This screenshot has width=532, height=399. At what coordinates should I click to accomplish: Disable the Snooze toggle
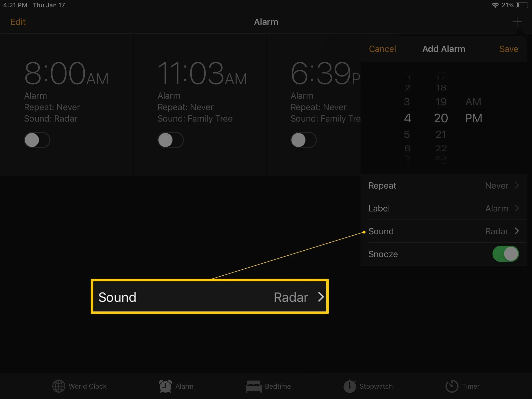point(505,254)
